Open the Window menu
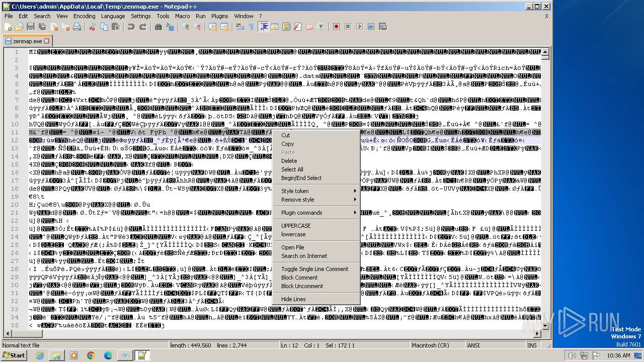 [x=244, y=16]
